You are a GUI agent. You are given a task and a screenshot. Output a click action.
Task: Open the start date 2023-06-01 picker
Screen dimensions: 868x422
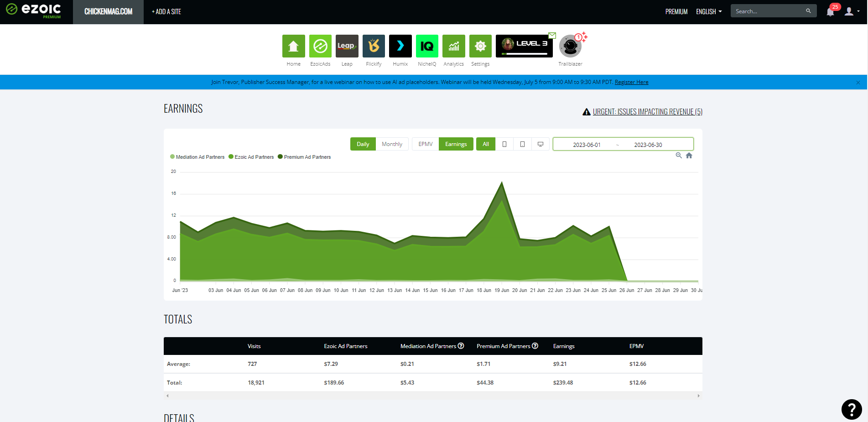587,145
